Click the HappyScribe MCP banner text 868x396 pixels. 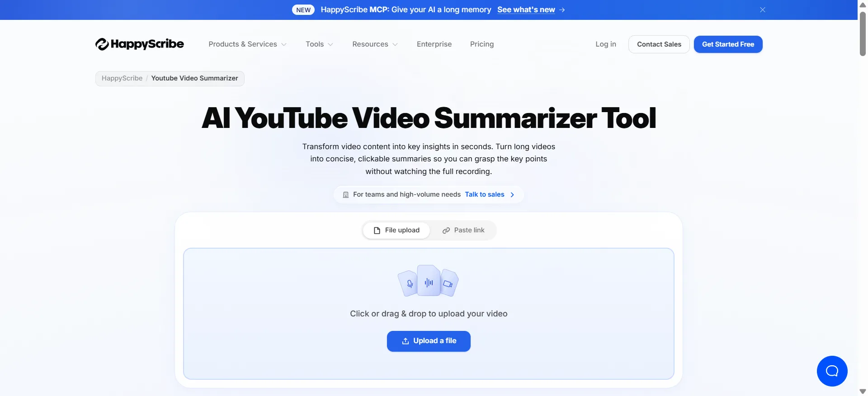click(x=406, y=10)
